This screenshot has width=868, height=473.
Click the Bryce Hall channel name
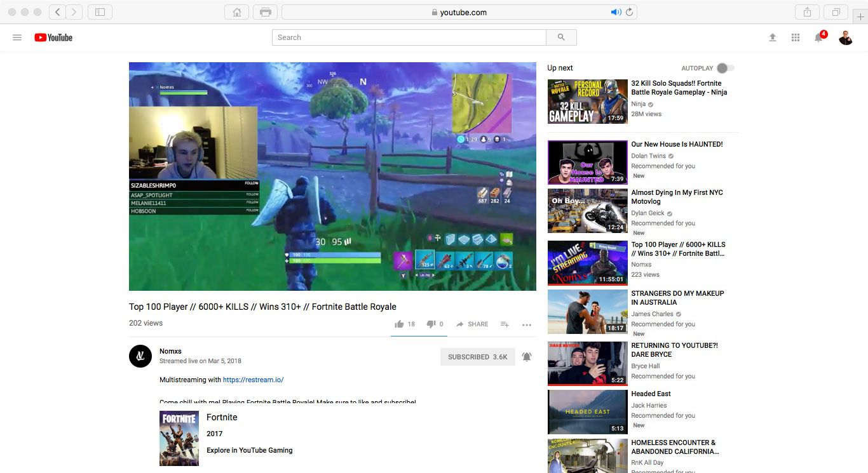646,366
